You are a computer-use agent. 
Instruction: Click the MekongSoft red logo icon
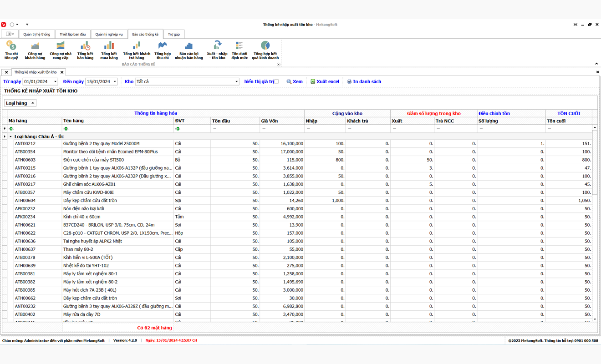[4, 25]
